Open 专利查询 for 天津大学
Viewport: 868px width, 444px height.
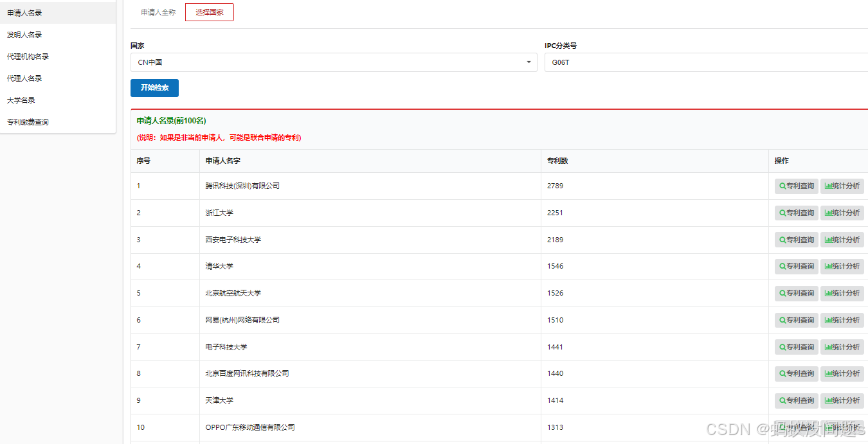tap(796, 400)
